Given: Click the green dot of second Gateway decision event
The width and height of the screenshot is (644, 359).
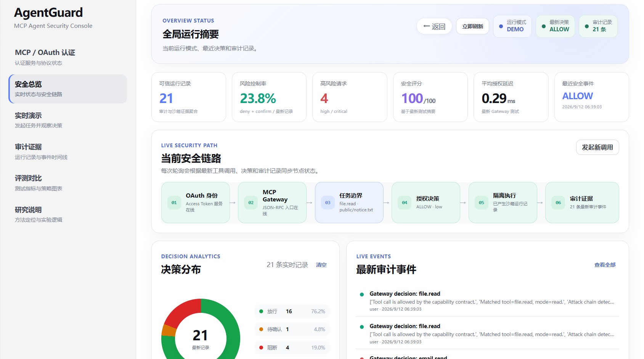Looking at the screenshot, I should (362, 327).
